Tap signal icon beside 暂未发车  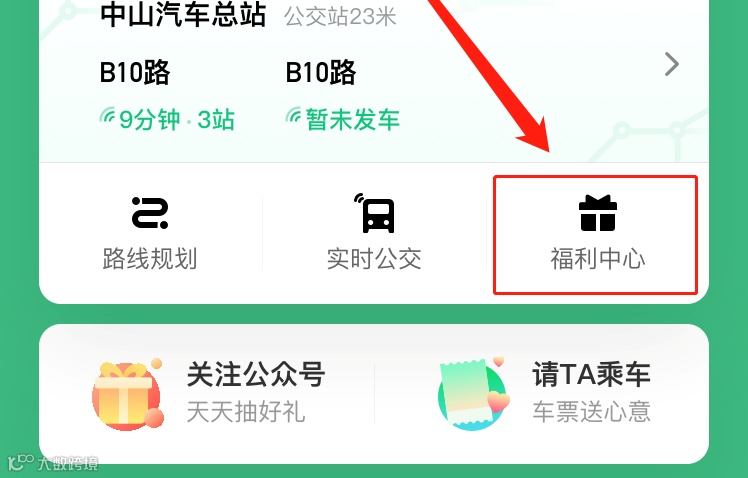pos(293,115)
